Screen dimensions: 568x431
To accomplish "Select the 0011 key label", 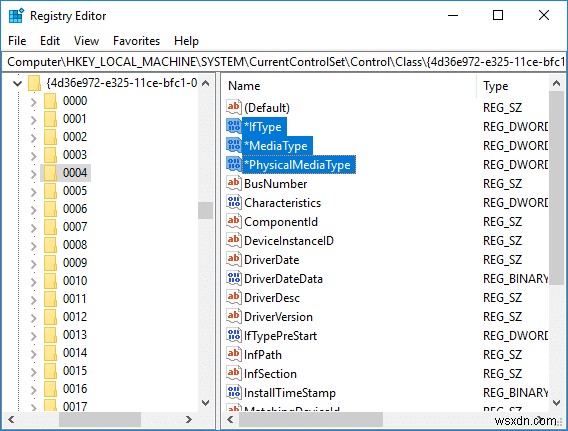I will pos(75,299).
